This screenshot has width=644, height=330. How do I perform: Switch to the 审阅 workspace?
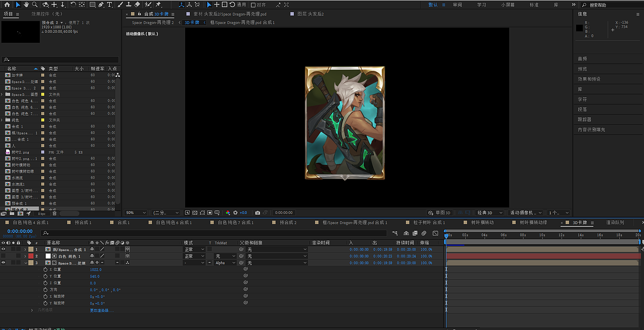(457, 5)
